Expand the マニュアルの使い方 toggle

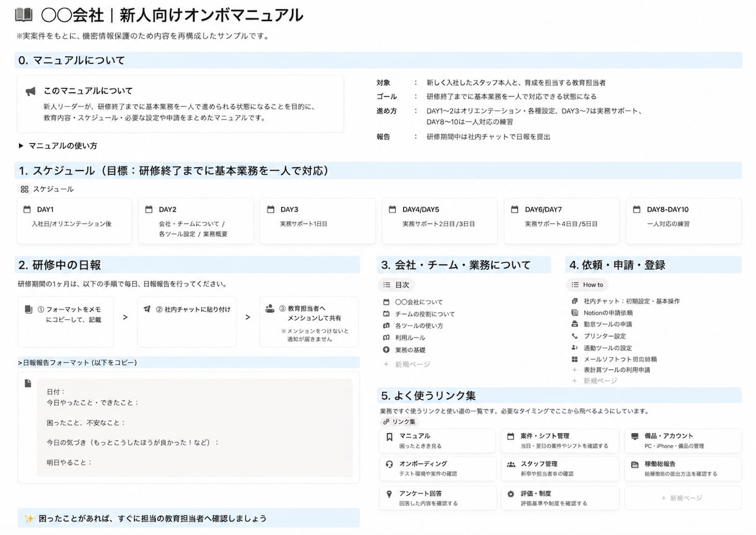point(21,146)
